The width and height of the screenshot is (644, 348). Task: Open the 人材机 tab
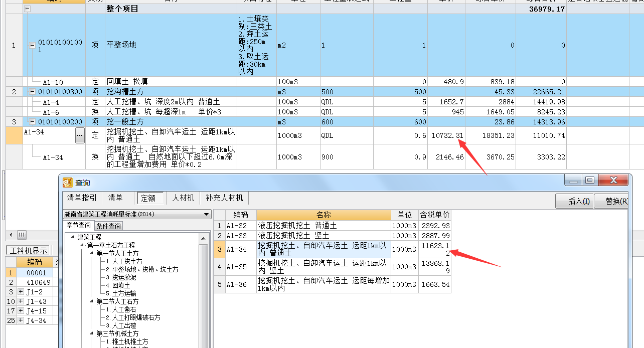[x=183, y=198]
